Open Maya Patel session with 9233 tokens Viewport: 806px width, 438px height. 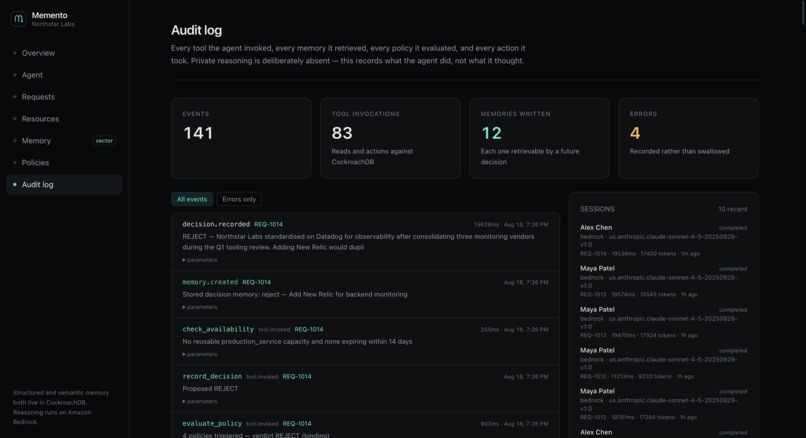(664, 363)
